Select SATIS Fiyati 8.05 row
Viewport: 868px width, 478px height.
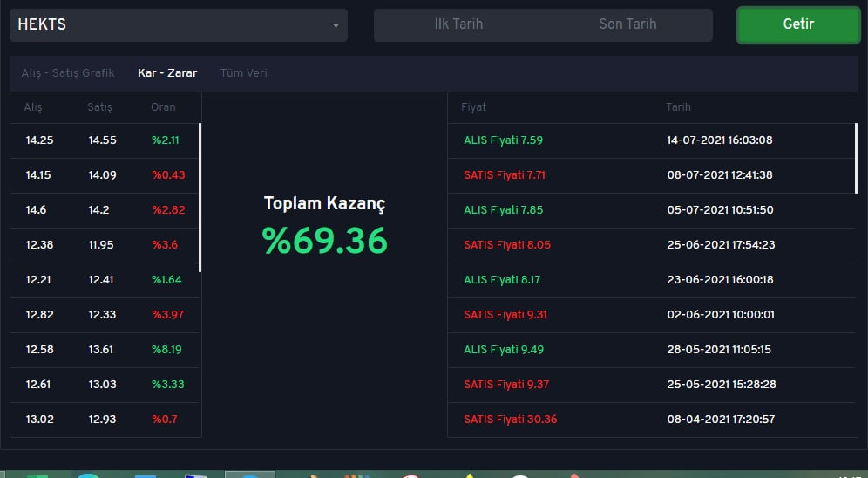651,245
